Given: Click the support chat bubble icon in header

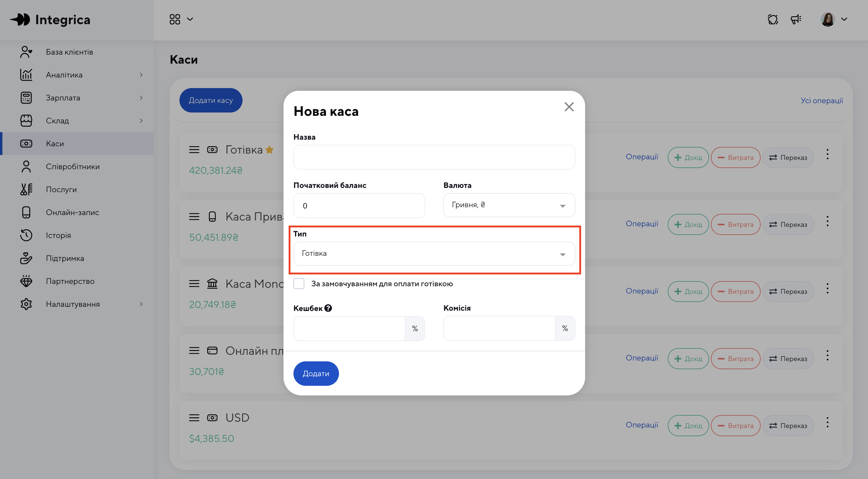Looking at the screenshot, I should [x=773, y=19].
